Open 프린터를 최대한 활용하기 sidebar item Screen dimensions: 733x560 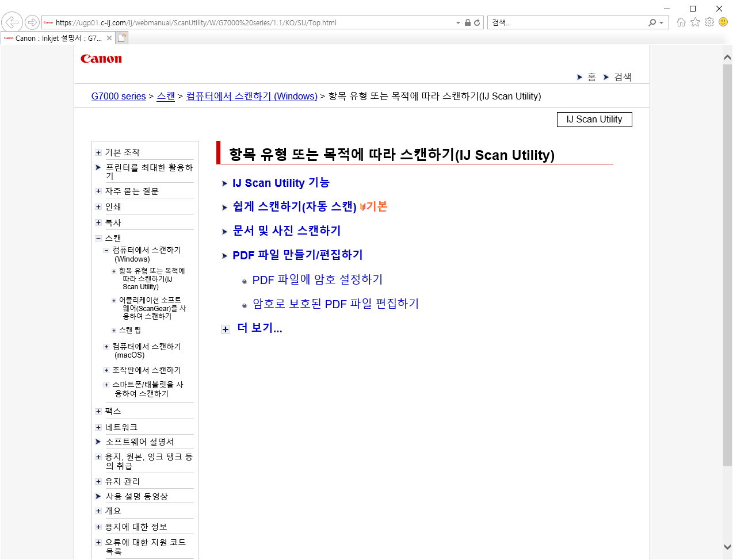[149, 171]
